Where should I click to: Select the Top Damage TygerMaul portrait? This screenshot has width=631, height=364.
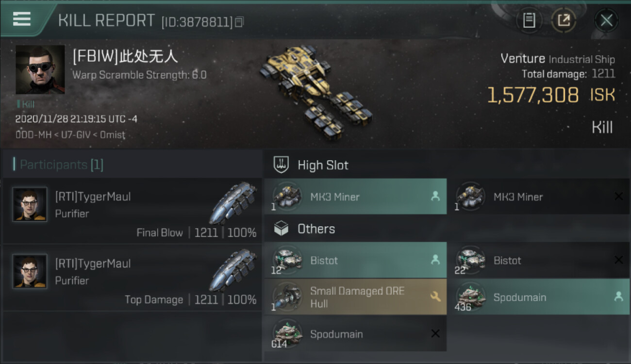pos(30,271)
